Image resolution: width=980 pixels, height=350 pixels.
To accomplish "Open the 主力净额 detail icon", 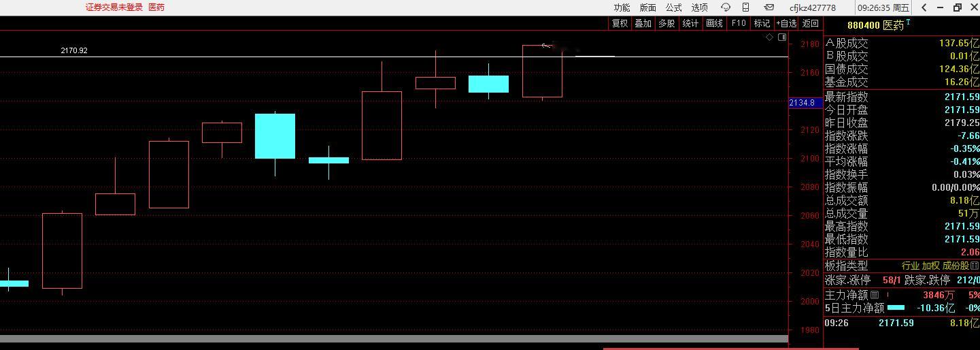I will (x=875, y=295).
